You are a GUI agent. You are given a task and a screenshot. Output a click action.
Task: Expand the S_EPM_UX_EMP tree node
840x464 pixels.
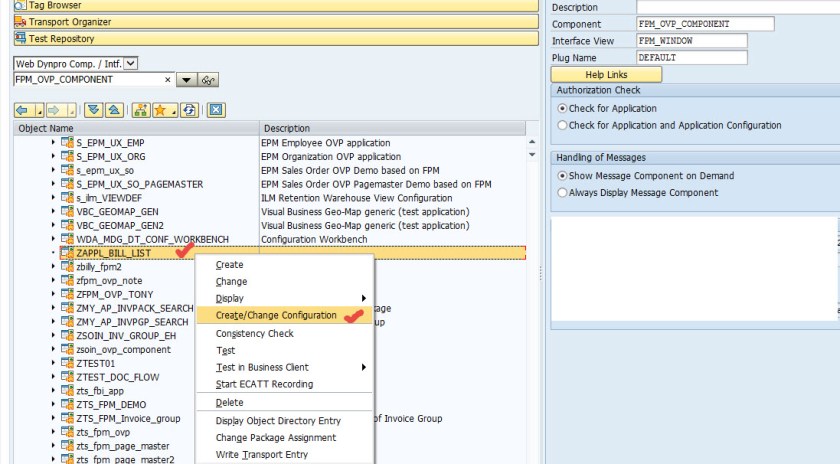tap(53, 143)
